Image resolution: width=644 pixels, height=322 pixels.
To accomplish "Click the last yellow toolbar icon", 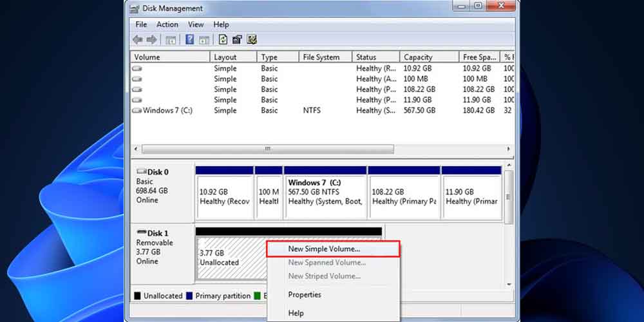I will (x=252, y=40).
